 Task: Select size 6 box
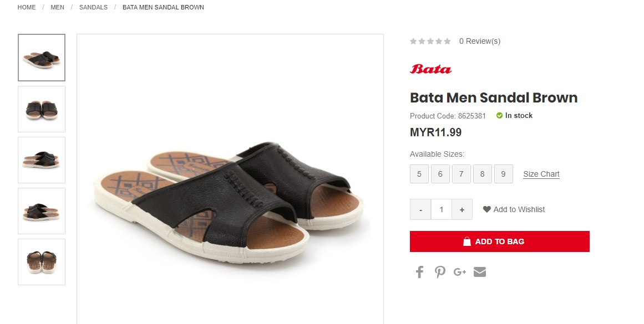point(440,174)
